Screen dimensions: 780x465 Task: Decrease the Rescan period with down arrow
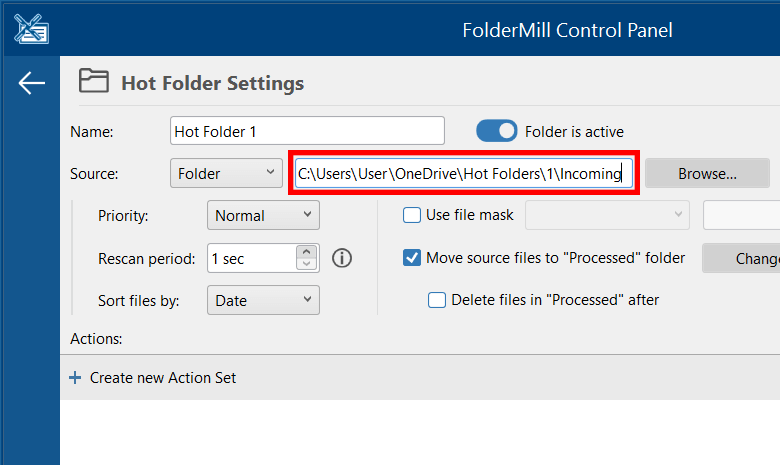pyautogui.click(x=308, y=264)
